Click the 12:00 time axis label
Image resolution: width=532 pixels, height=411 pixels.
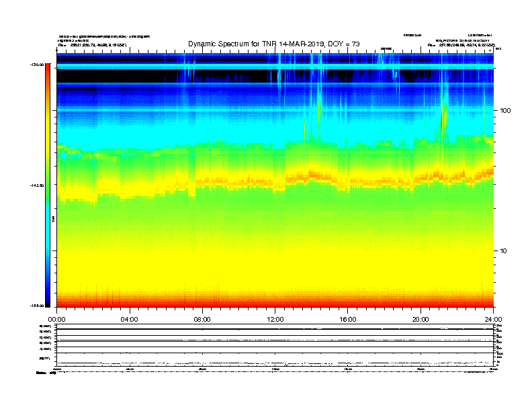(x=275, y=320)
